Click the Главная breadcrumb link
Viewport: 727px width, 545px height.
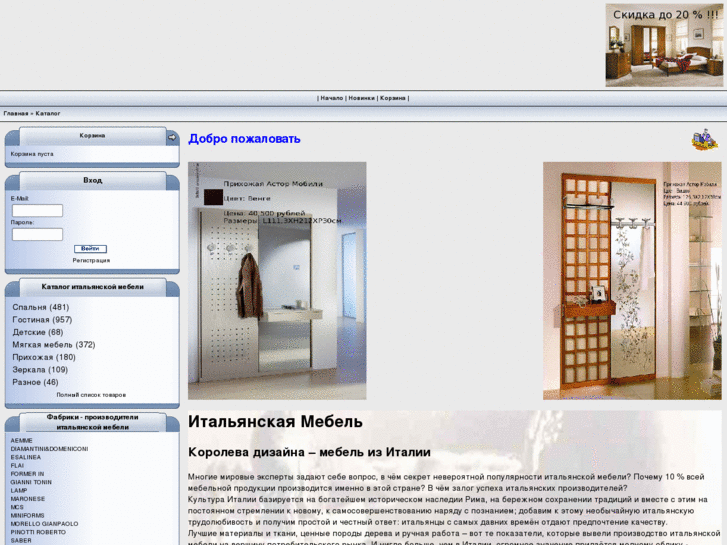click(16, 114)
